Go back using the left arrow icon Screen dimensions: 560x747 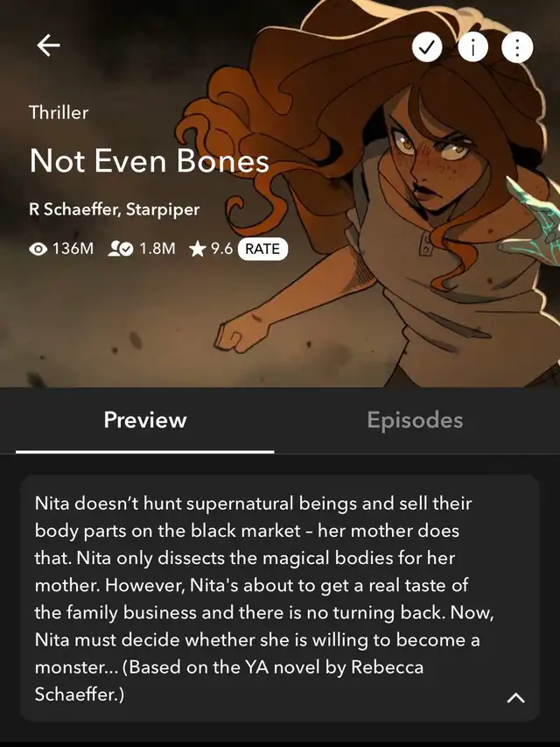pos(48,46)
